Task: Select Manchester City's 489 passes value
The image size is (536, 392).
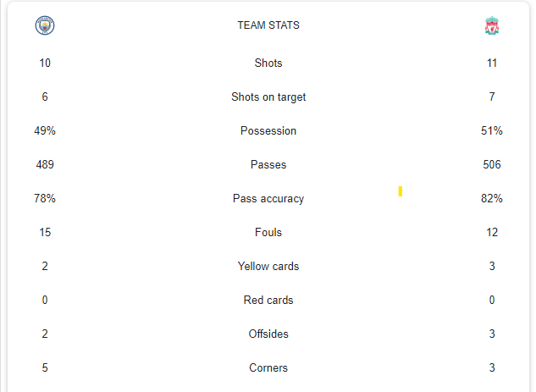Action: click(x=45, y=164)
